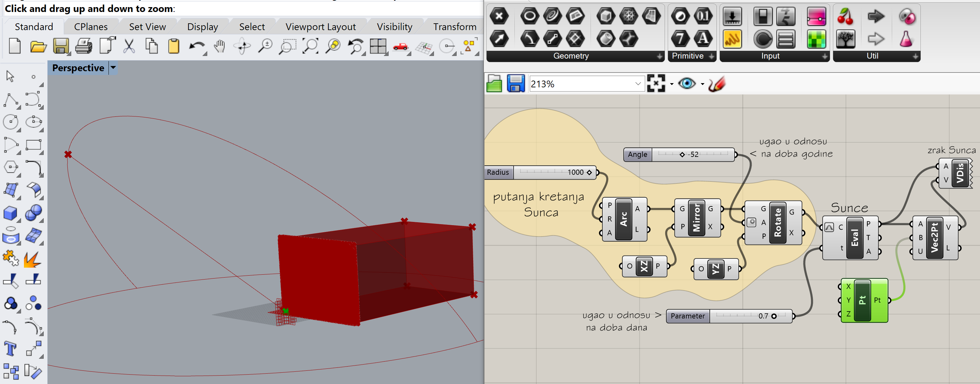Open the Viewport Layout tab
The width and height of the screenshot is (980, 384).
coord(320,27)
